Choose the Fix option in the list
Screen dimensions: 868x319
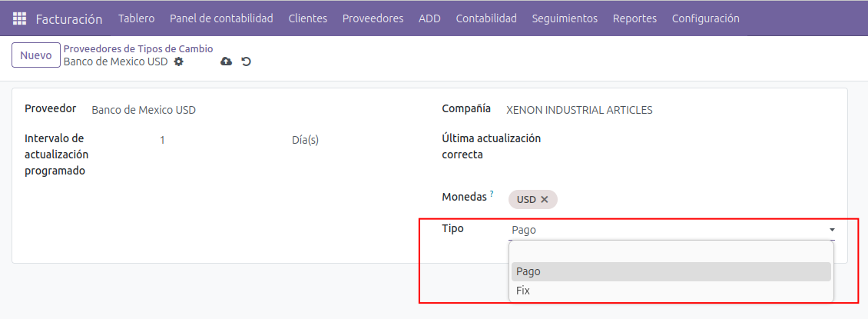[671, 291]
